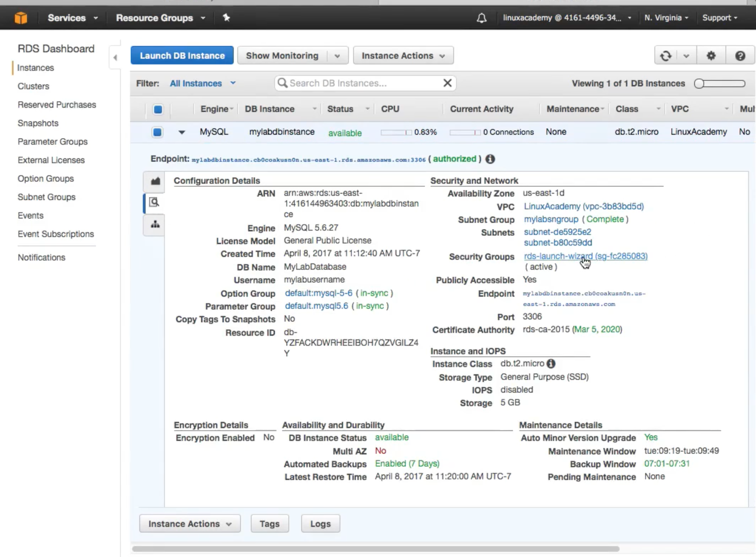Collapse the mylabdbinstance row details arrow
The width and height of the screenshot is (756, 557).
click(x=181, y=133)
